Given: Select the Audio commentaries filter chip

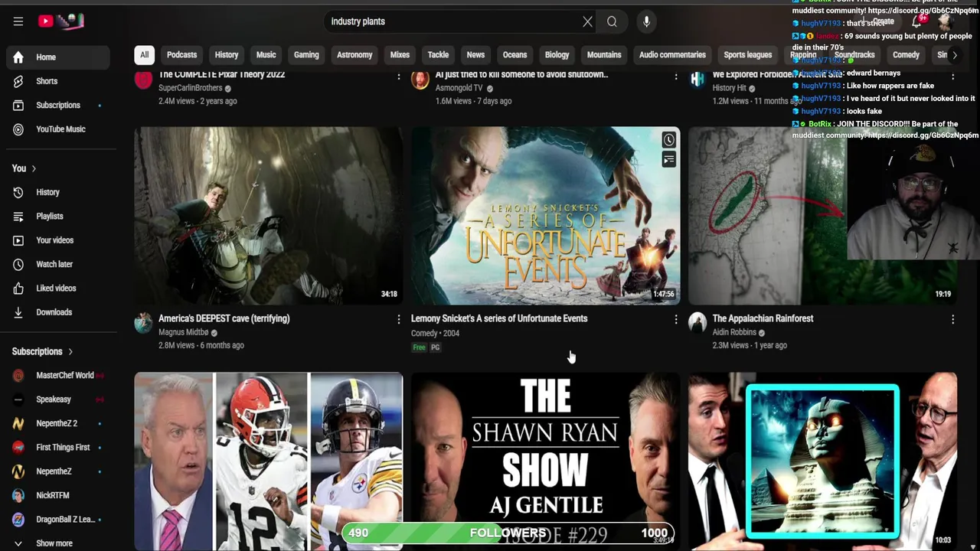Looking at the screenshot, I should [672, 55].
